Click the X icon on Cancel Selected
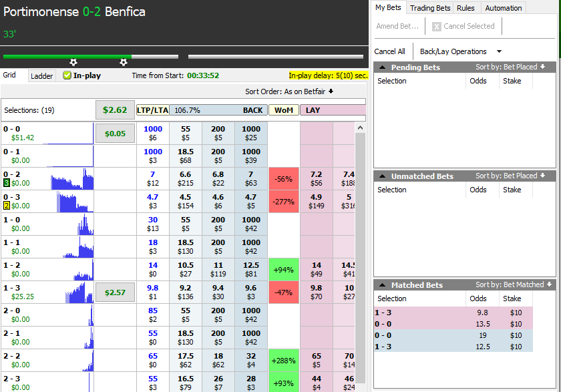 pos(437,27)
